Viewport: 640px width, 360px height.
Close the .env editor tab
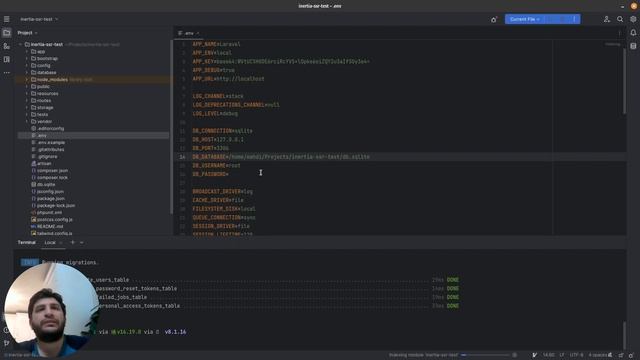(198, 33)
